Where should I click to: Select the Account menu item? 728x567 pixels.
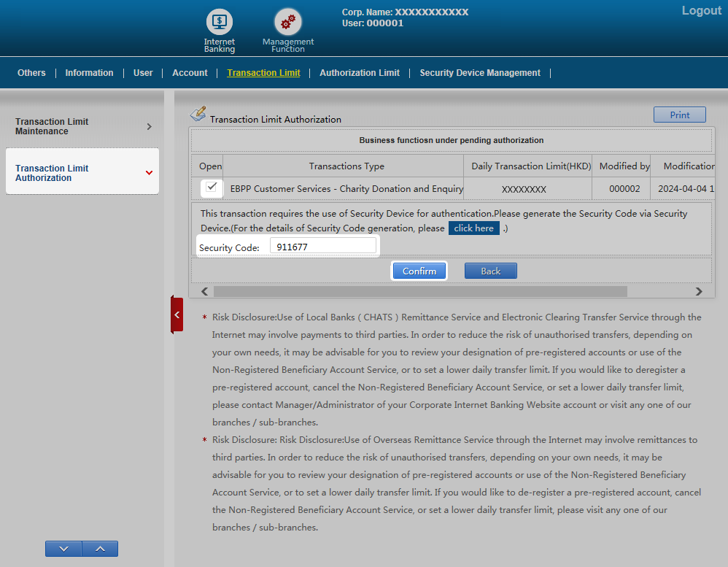tap(190, 73)
